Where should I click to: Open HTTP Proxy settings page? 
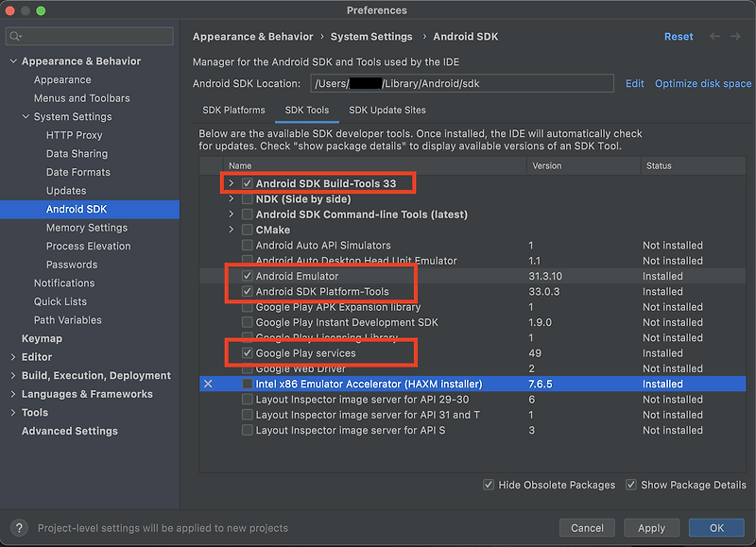click(x=75, y=135)
